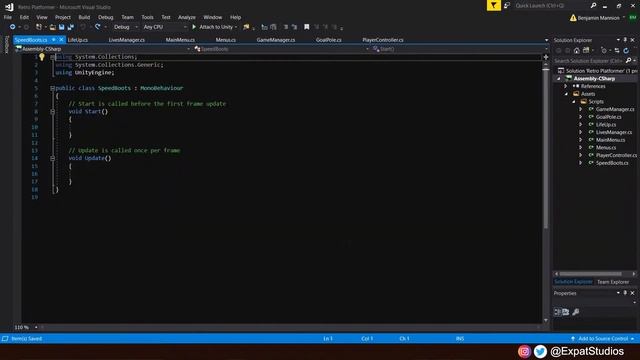640x360 pixels.
Task: Click the green BM account avatar
Action: pyautogui.click(x=633, y=18)
